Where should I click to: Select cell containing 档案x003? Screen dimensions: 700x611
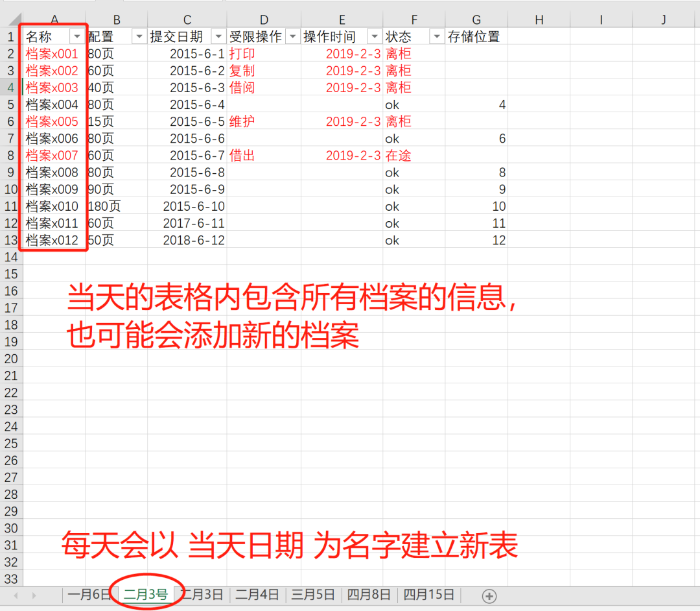coord(54,88)
